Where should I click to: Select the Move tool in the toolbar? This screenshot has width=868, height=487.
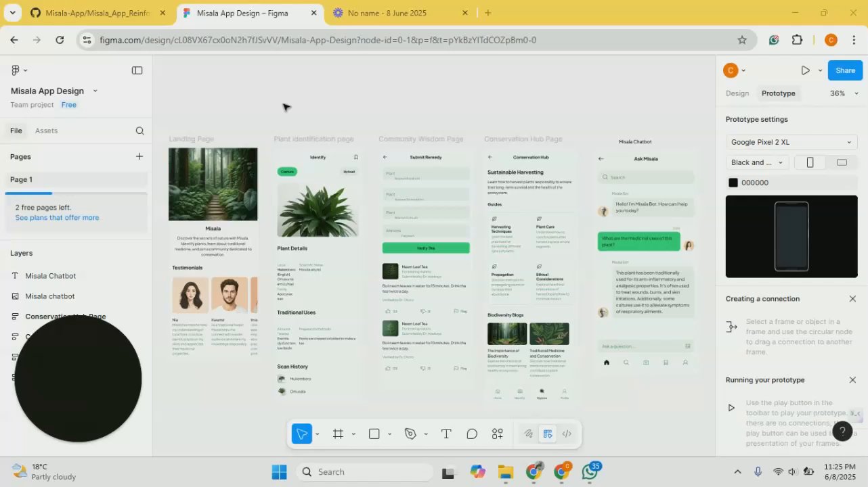tap(302, 434)
